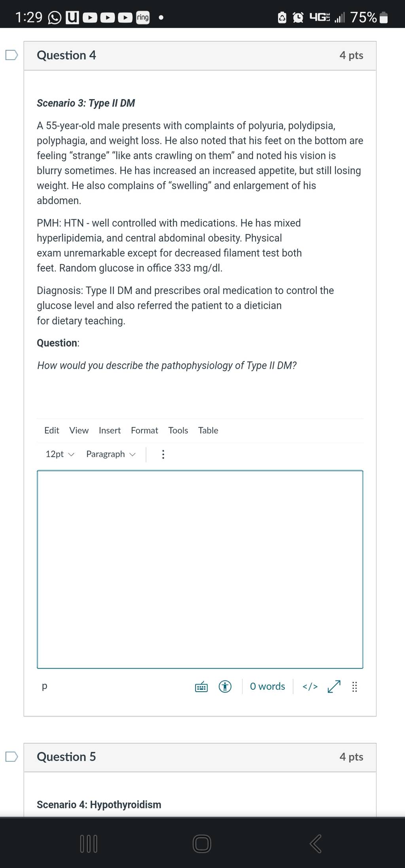Open the accessibility checker icon
The width and height of the screenshot is (405, 868).
point(225,687)
